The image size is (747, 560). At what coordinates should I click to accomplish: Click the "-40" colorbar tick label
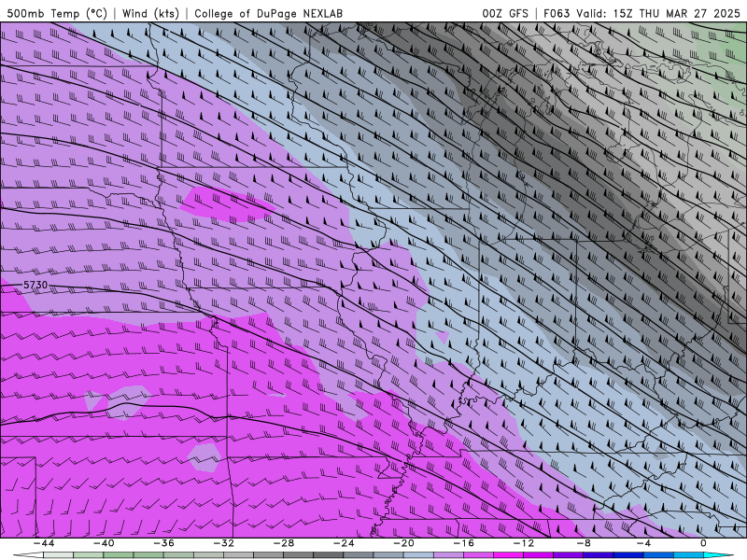pos(104,543)
